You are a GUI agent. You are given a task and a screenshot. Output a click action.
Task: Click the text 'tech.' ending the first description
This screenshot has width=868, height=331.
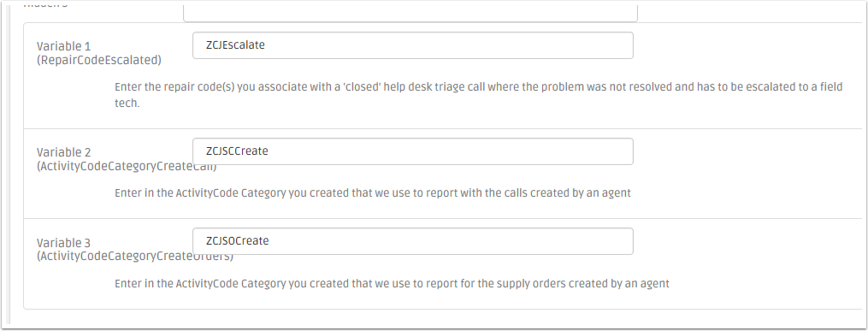point(127,103)
